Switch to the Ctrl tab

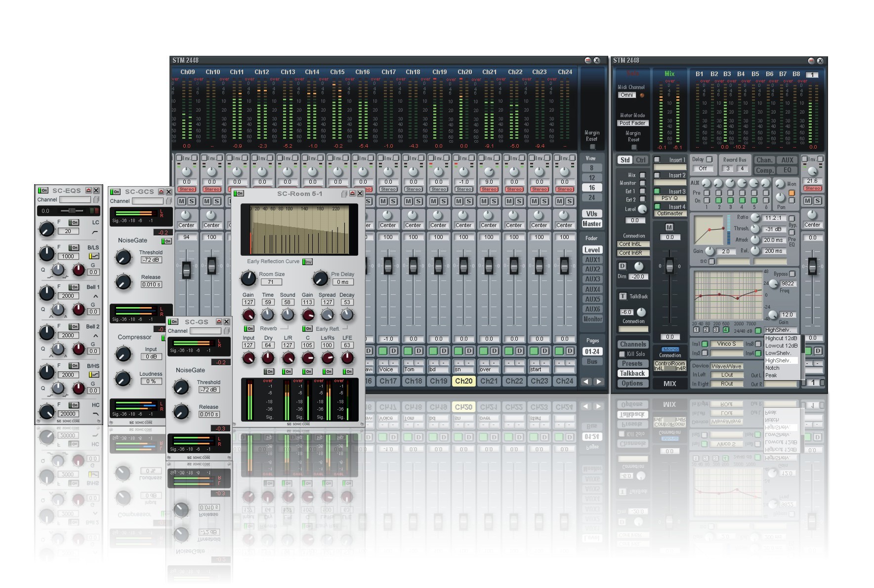[x=641, y=160]
